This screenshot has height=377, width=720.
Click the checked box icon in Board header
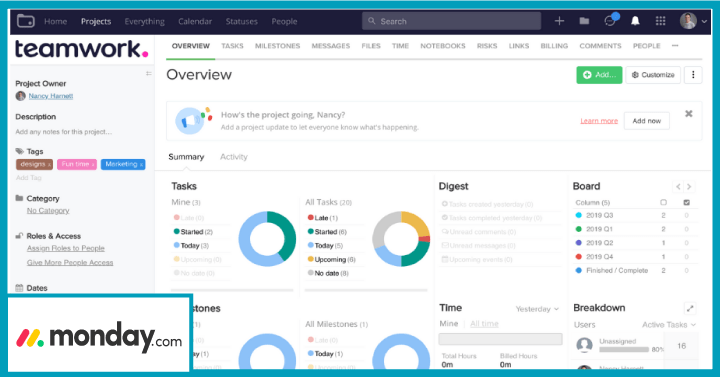pos(686,203)
